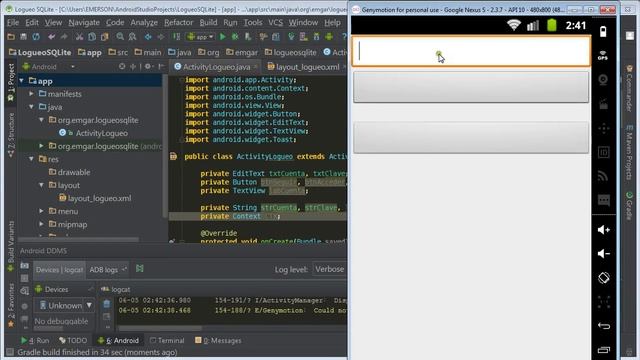Viewport: 640px width, 360px height.
Task: Click Genymotion battery icon in side panel
Action: pos(603,32)
